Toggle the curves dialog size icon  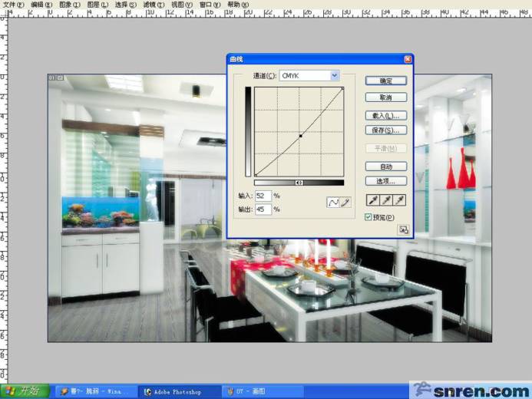tap(403, 230)
